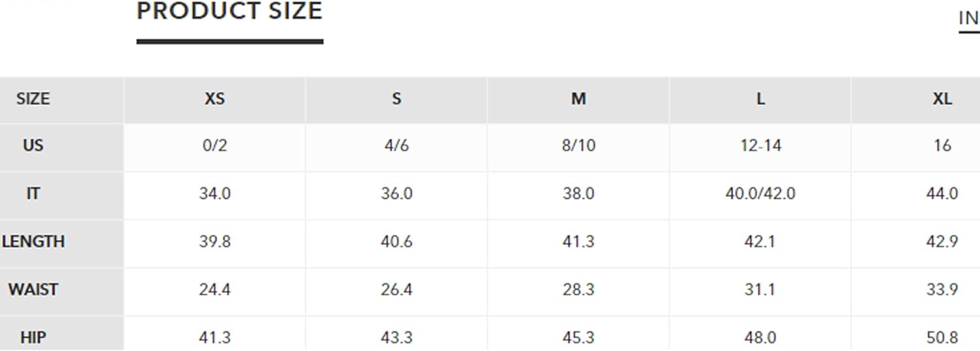Click the L size column header
The width and height of the screenshot is (980, 351).
pos(760,99)
